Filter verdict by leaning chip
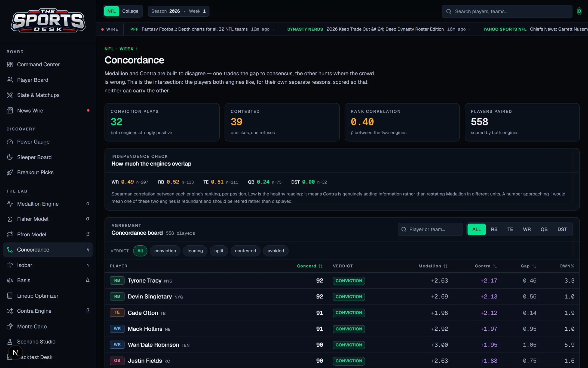Screen dimensions: 588x368 click(195, 251)
